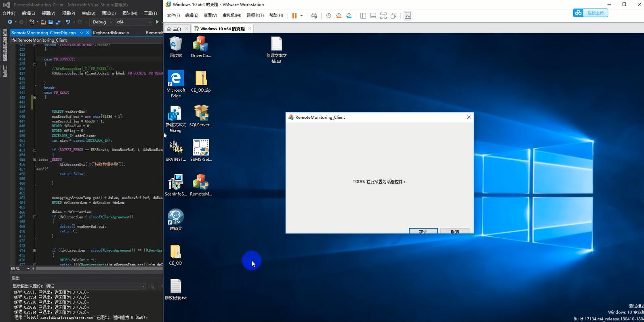The image size is (644, 322).
Task: Select the SQLServer installer desktop icon
Action: 201,116
